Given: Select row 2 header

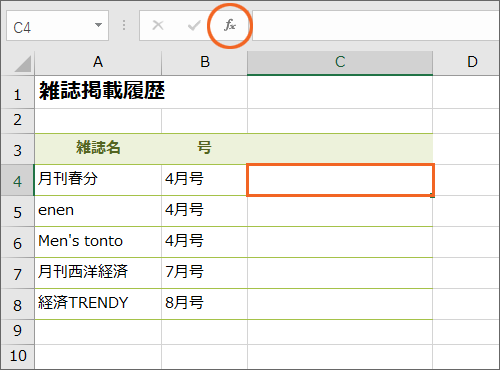Looking at the screenshot, I should [17, 121].
